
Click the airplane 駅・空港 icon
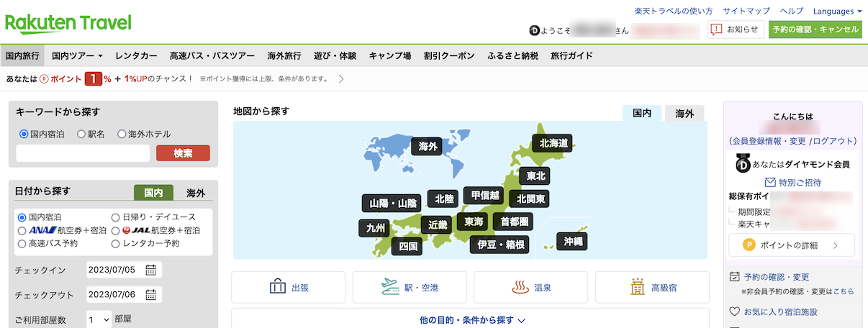tap(390, 288)
